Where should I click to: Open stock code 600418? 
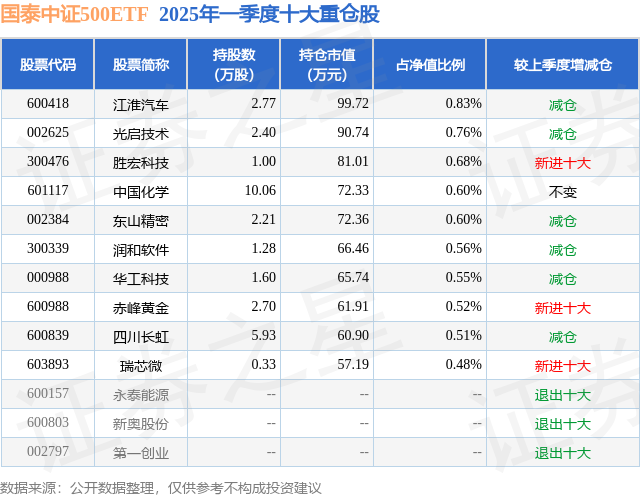(x=48, y=104)
